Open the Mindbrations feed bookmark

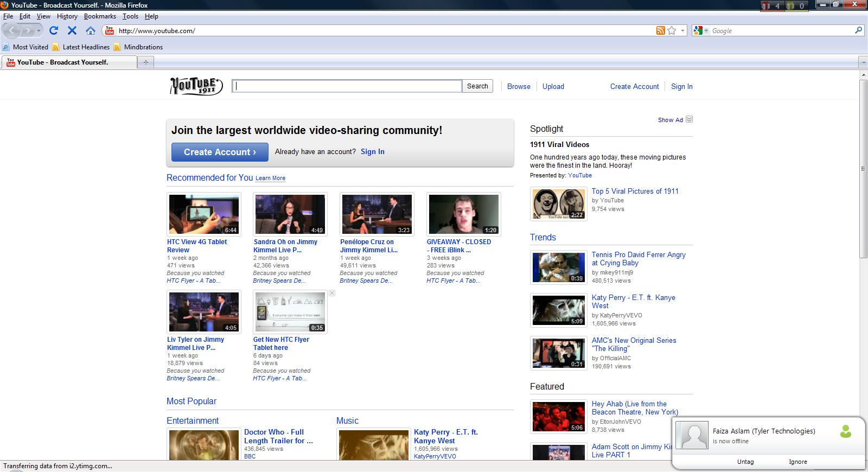[x=138, y=47]
